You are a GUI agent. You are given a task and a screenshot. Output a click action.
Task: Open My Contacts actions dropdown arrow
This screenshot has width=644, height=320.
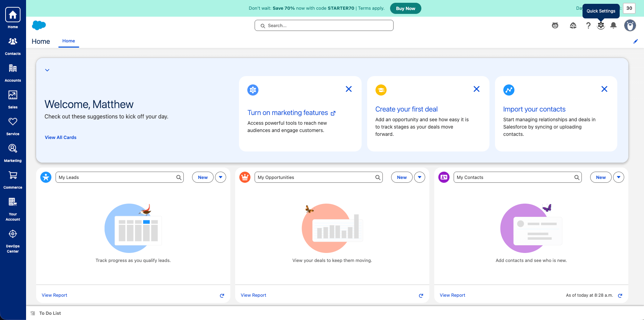pyautogui.click(x=619, y=177)
